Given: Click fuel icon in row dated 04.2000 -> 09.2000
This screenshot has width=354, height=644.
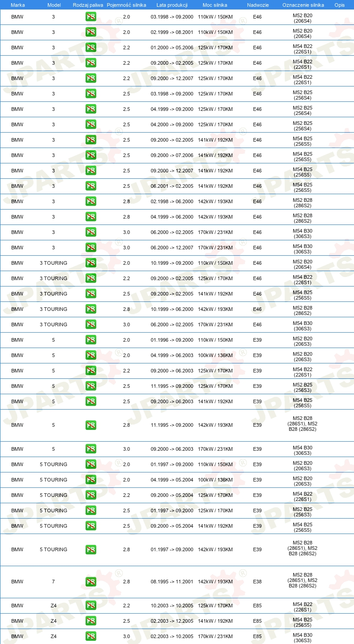Looking at the screenshot, I should tap(91, 124).
